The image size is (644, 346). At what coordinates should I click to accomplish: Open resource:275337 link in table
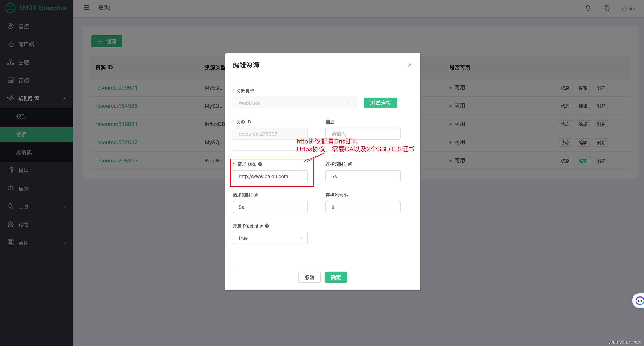click(x=116, y=161)
